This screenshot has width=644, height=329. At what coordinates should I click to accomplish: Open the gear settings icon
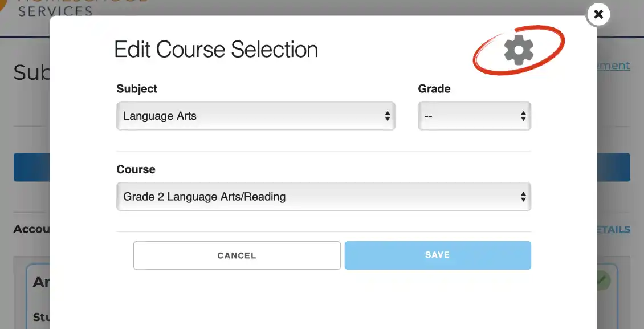tap(519, 50)
